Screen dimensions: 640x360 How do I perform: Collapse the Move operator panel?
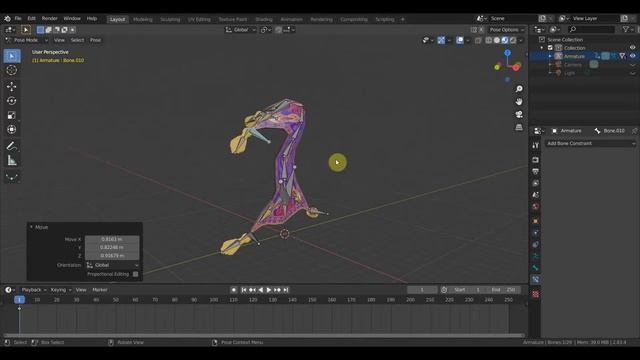pos(31,227)
